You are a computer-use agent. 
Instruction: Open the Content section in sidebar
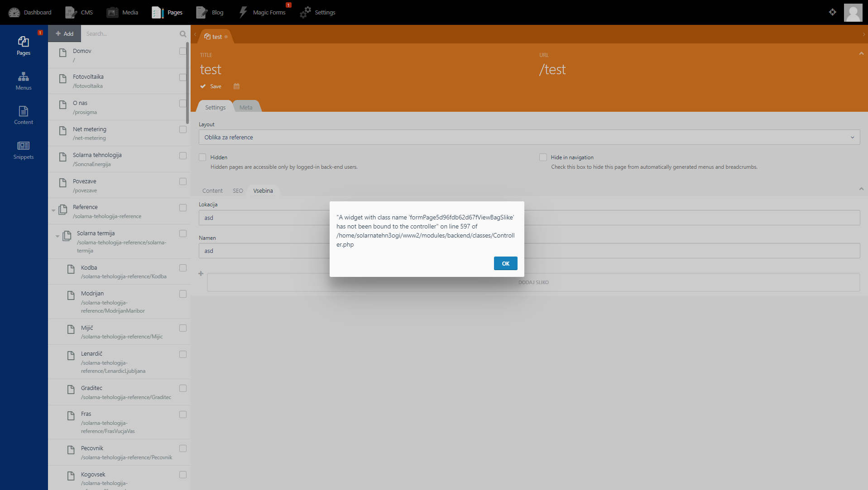[23, 114]
